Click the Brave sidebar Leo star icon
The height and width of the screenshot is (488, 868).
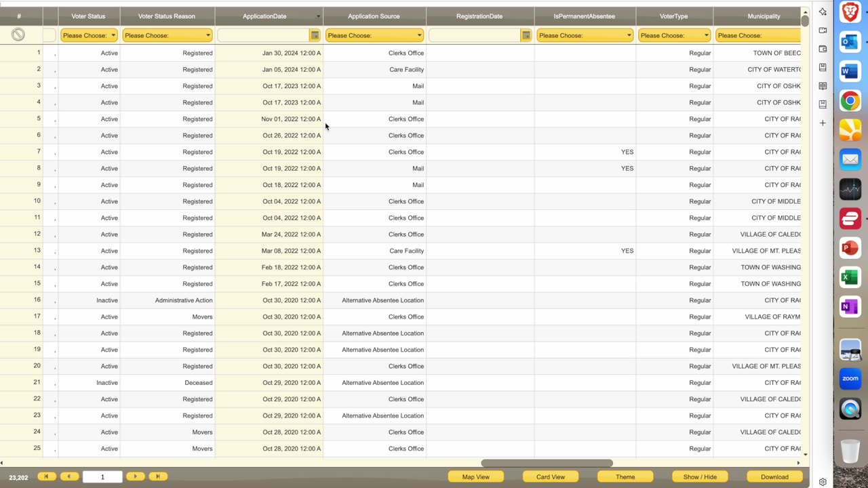pos(823,12)
